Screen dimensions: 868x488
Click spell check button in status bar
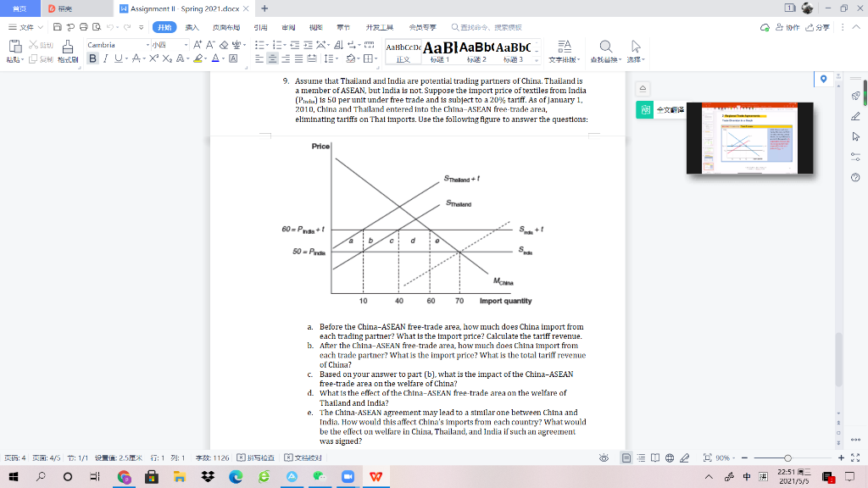(256, 457)
